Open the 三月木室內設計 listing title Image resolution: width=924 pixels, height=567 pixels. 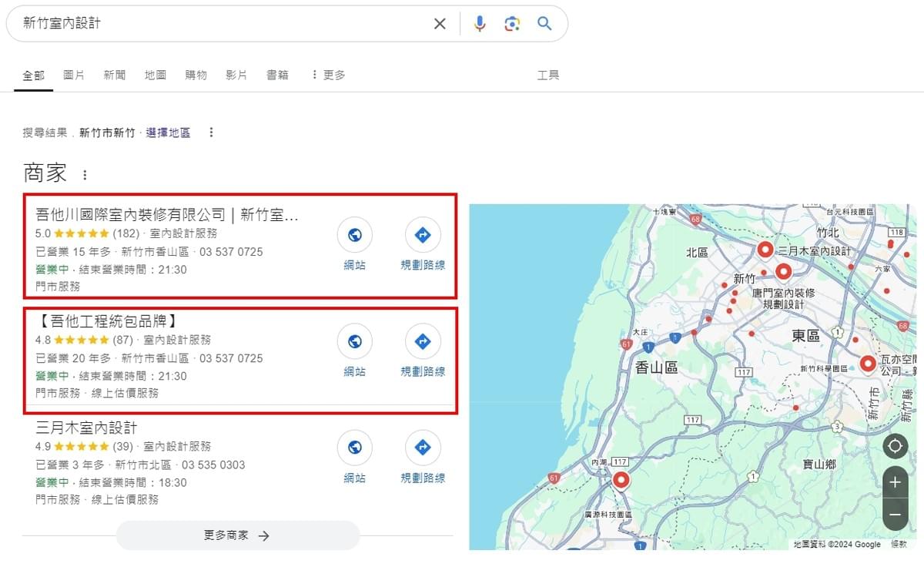pos(86,428)
